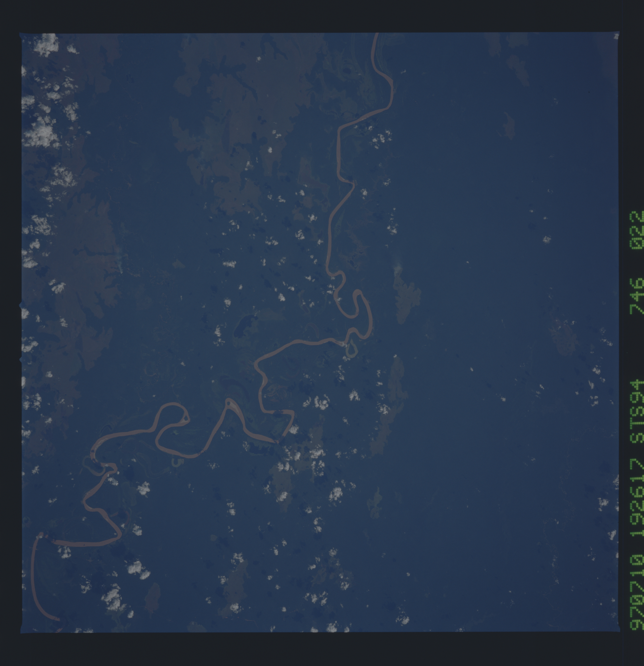
Task: Click the isolated small cloud in right-center area
Action: (547, 240)
